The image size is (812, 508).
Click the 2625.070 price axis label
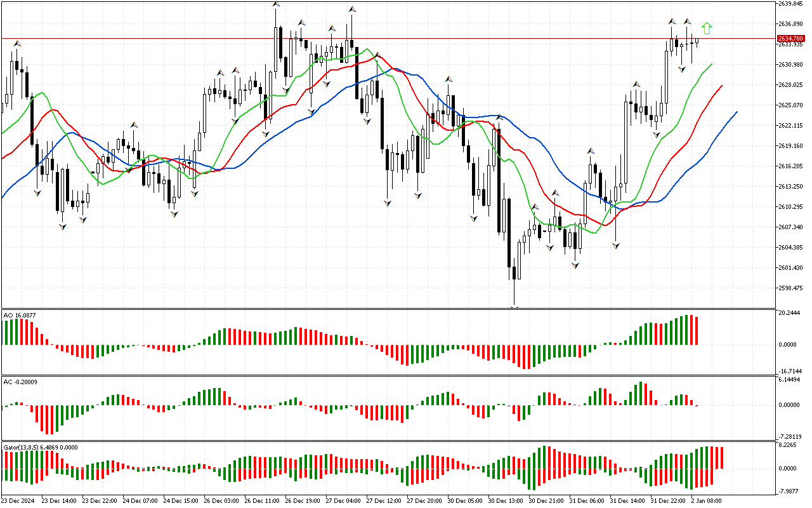pos(790,105)
